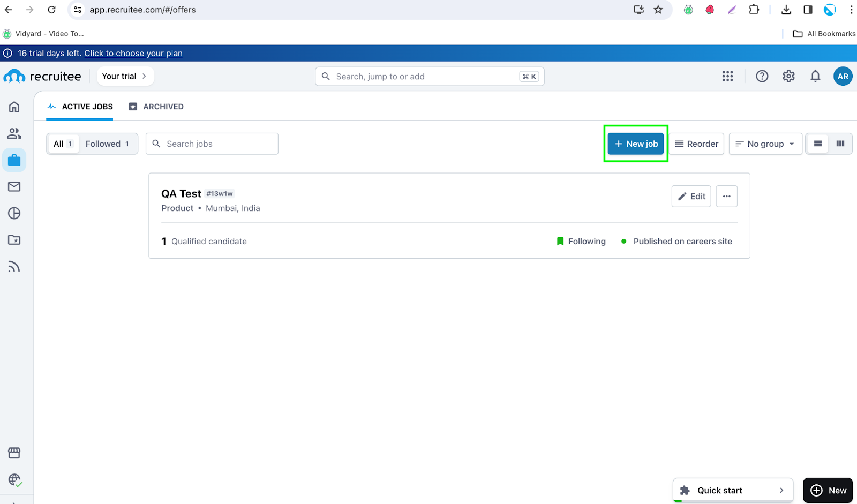Open Reports pie chart icon in sidebar
857x504 pixels.
(14, 213)
